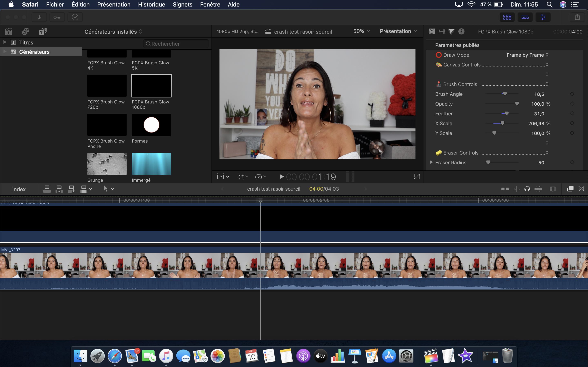Open the 50% viewer zoom dropdown
Screen dimensions: 588x367
click(361, 31)
